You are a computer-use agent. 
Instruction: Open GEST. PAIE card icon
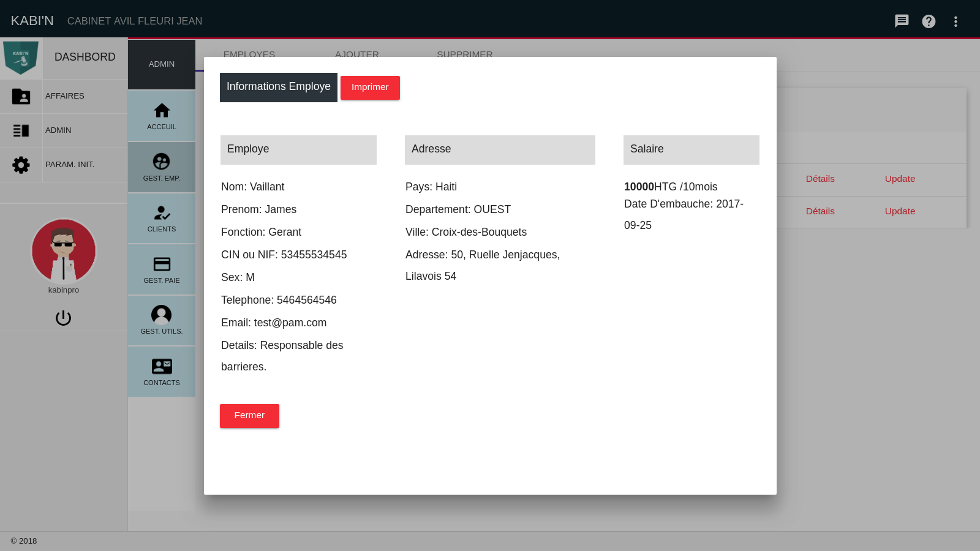click(162, 264)
